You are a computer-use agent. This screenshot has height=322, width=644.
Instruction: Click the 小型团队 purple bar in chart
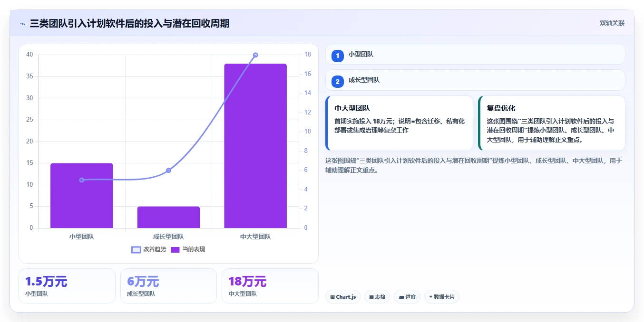pyautogui.click(x=82, y=196)
